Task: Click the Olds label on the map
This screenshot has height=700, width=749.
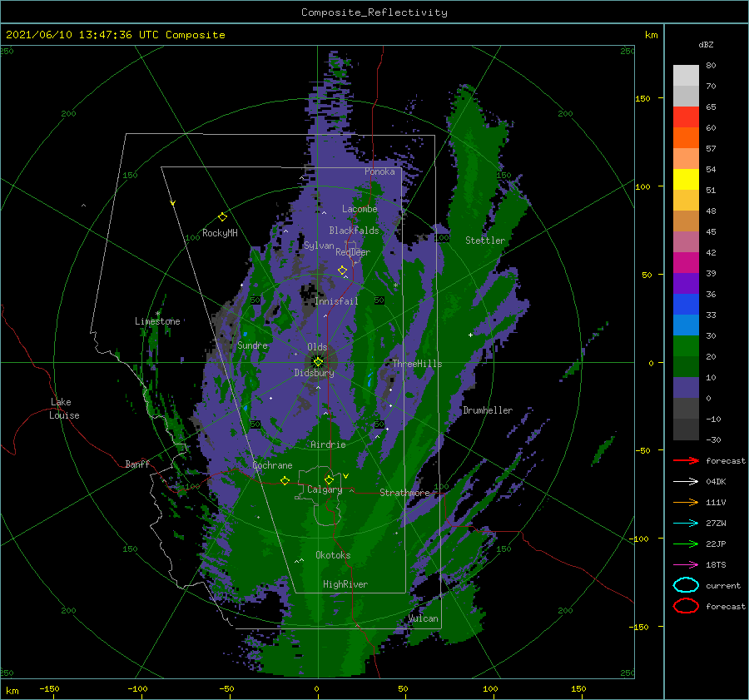Action: (317, 347)
